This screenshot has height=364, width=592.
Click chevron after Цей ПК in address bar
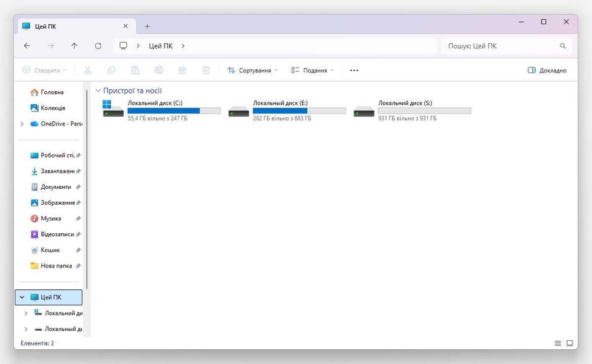tap(183, 46)
